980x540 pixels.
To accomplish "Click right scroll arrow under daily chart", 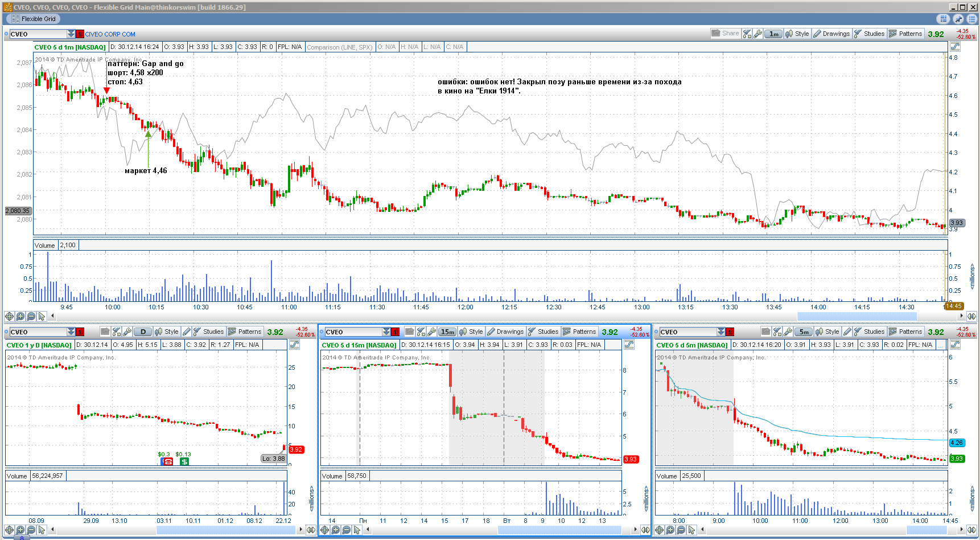I will 300,530.
